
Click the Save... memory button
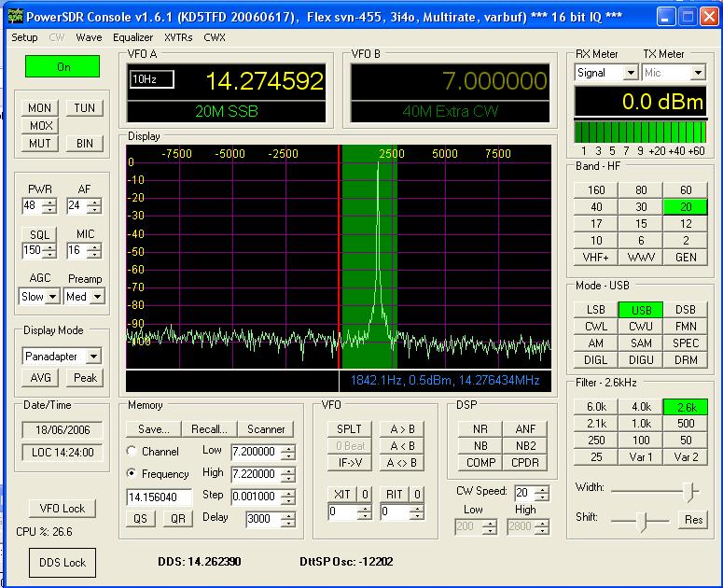[153, 429]
